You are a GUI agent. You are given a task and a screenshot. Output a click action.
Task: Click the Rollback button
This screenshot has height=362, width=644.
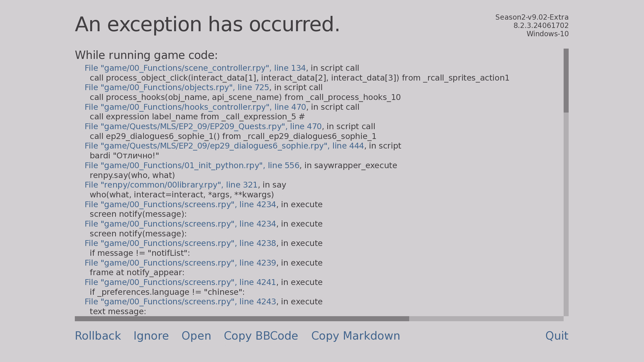[98, 336]
